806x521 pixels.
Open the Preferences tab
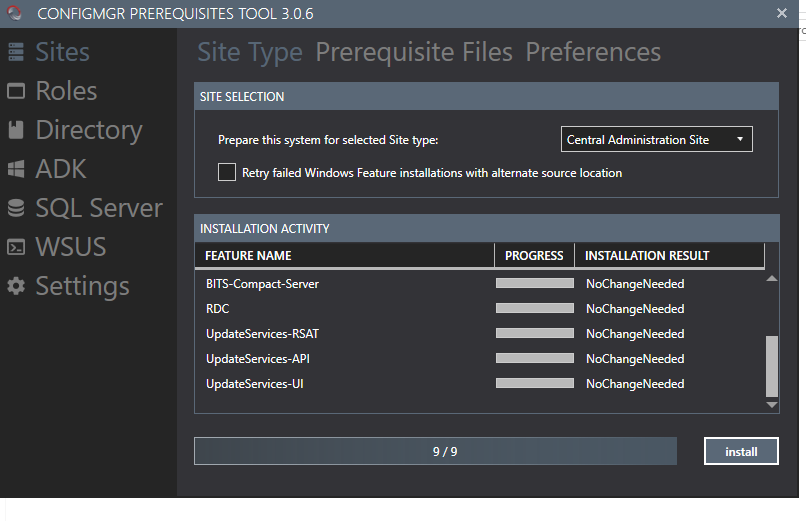pos(593,52)
